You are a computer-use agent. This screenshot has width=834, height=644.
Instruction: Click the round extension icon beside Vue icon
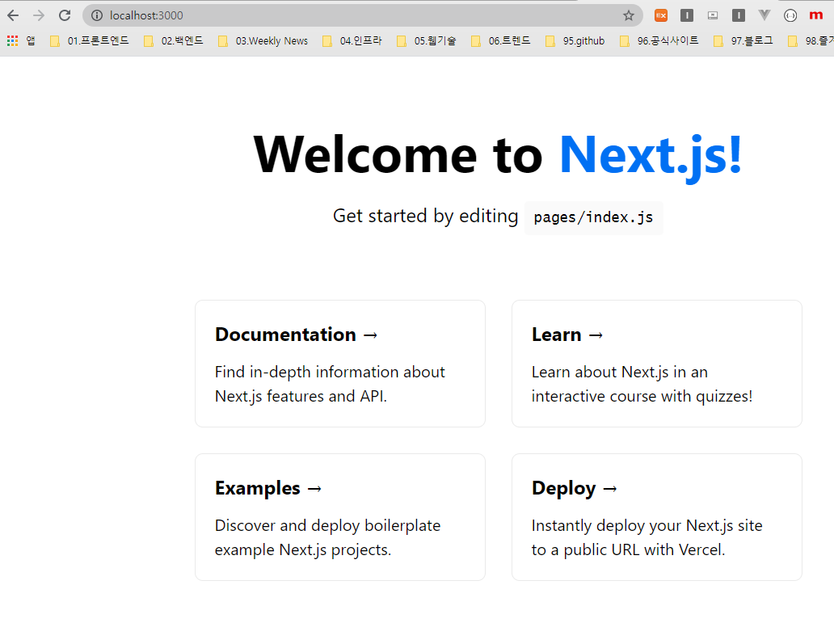(x=790, y=15)
